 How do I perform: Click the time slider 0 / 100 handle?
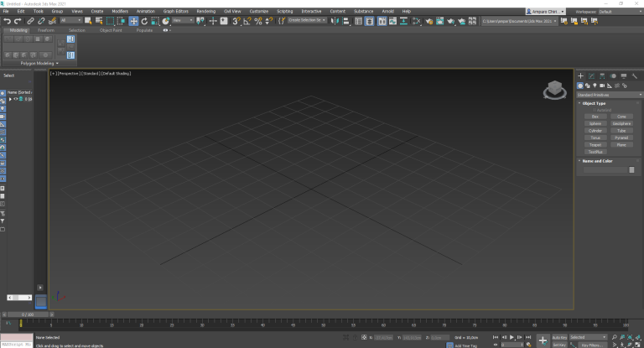[29, 314]
